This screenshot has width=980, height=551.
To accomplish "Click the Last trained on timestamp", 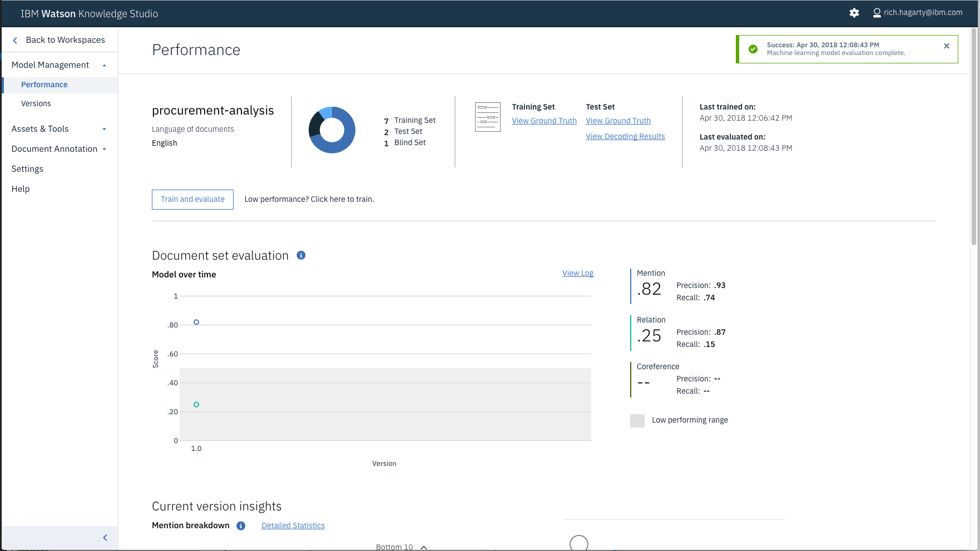I will [746, 118].
